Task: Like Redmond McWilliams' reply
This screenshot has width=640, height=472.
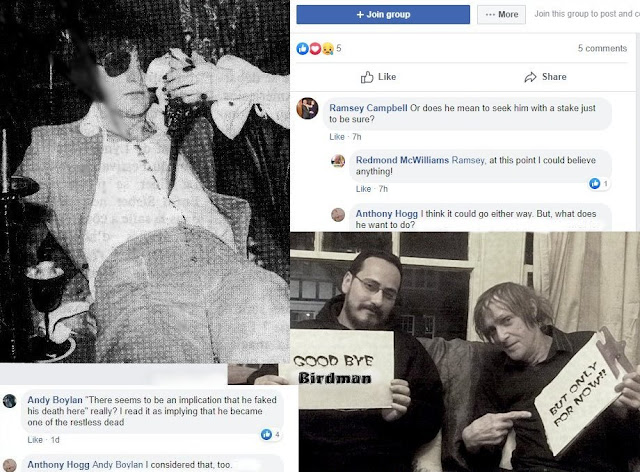Action: coord(363,189)
